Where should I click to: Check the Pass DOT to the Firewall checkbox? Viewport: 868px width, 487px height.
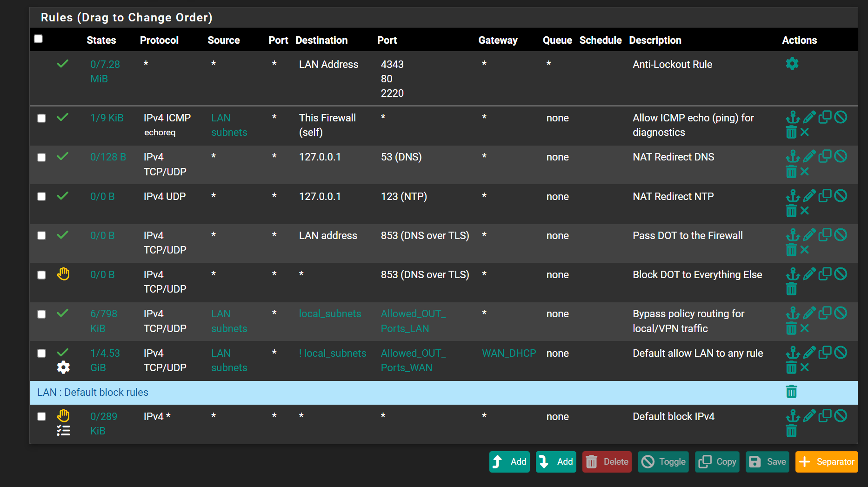pyautogui.click(x=42, y=236)
